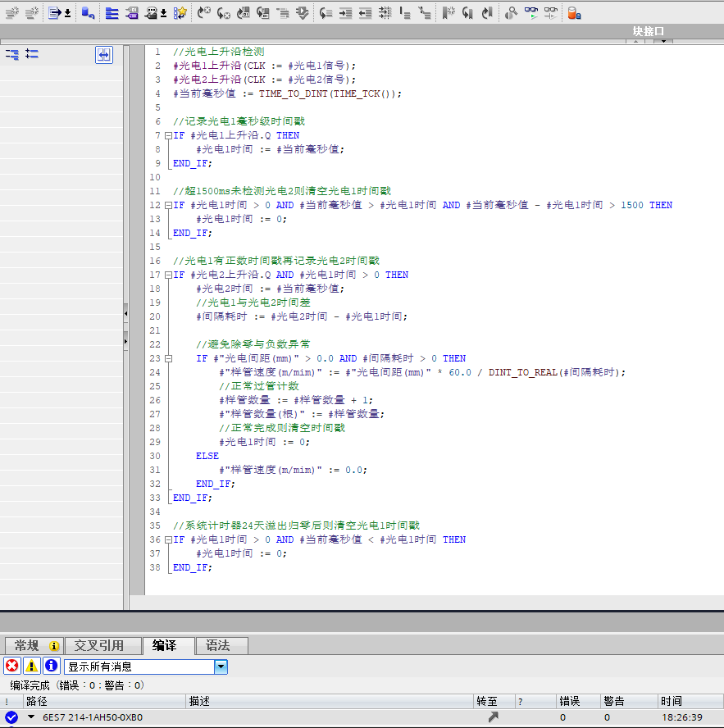Click the boxed double-arrow fit pane icon
Viewport: 724px width, 728px height.
tap(104, 55)
